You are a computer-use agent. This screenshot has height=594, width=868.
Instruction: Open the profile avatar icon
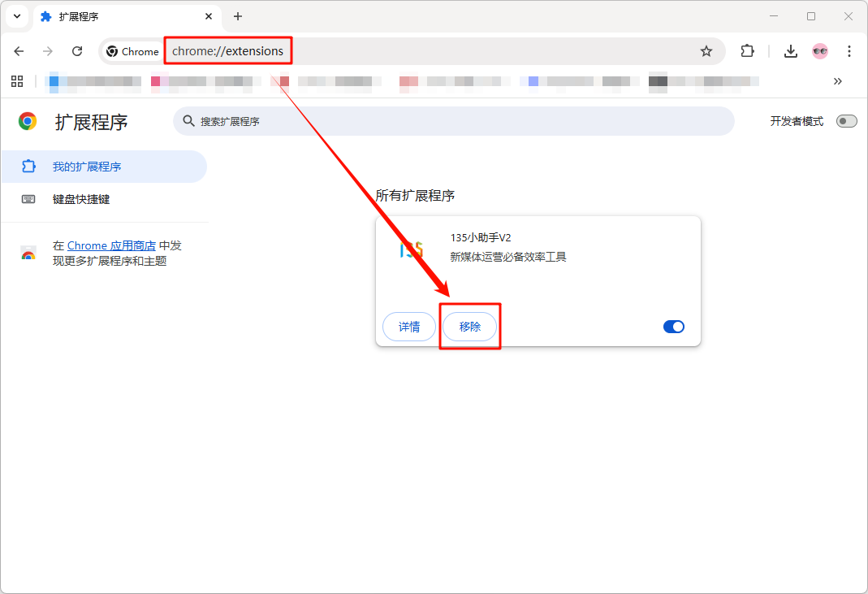pos(820,51)
